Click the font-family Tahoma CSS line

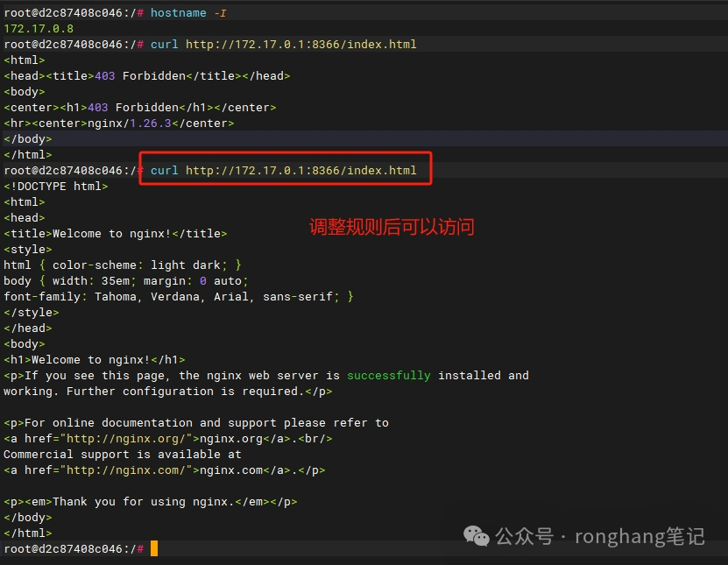click(179, 296)
